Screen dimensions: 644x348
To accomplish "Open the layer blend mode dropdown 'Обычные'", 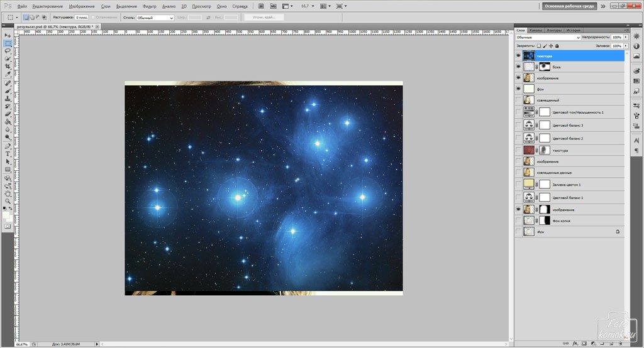I will coord(548,38).
